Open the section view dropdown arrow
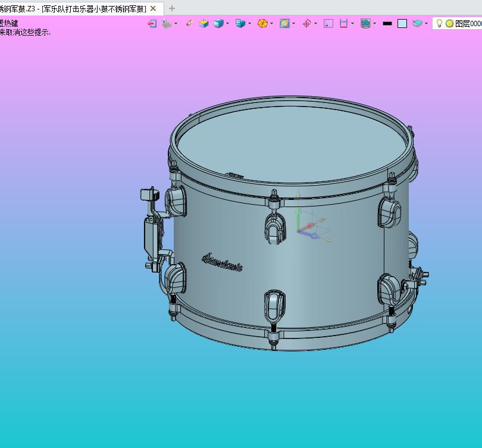This screenshot has width=482, height=448. (352, 24)
